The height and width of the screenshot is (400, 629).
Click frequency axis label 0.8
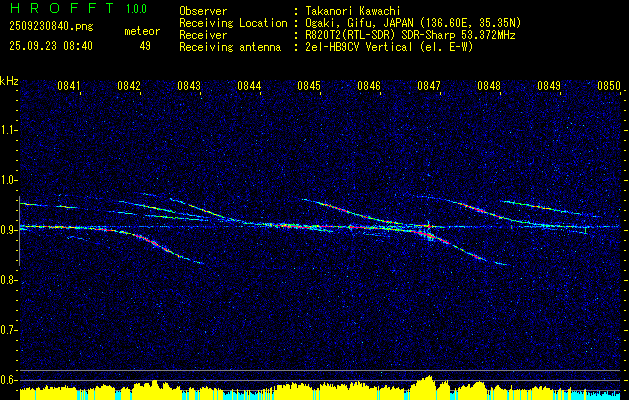click(9, 280)
